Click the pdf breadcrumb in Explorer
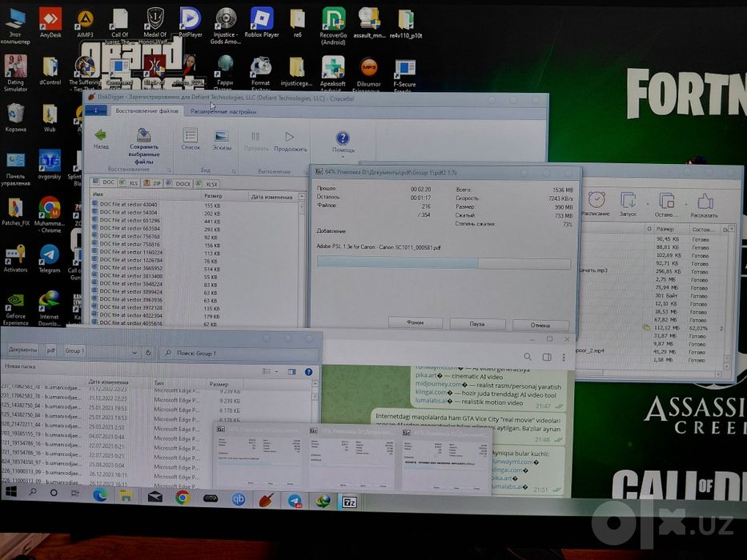The image size is (747, 560). click(50, 350)
